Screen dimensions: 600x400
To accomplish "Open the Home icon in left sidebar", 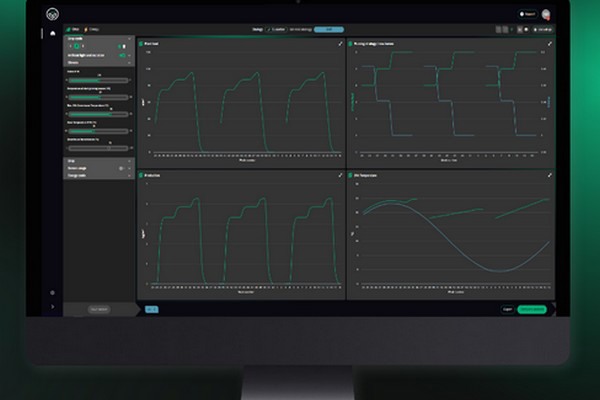I will click(x=53, y=33).
